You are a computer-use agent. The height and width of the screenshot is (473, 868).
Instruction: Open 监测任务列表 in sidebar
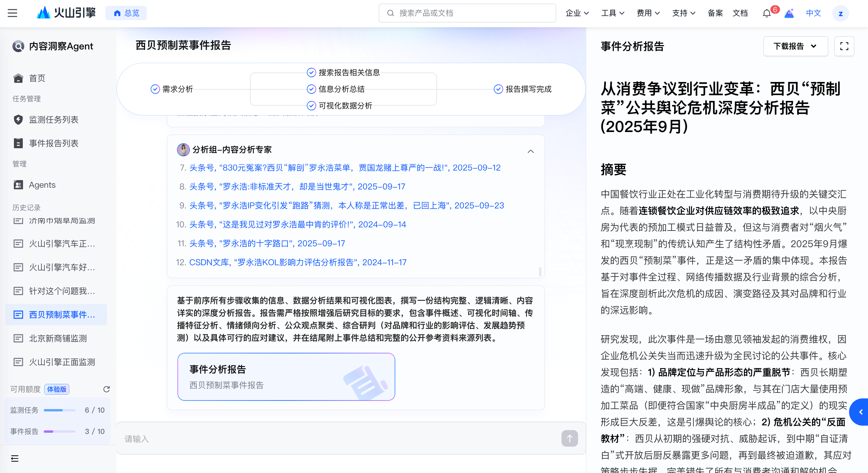tap(54, 120)
